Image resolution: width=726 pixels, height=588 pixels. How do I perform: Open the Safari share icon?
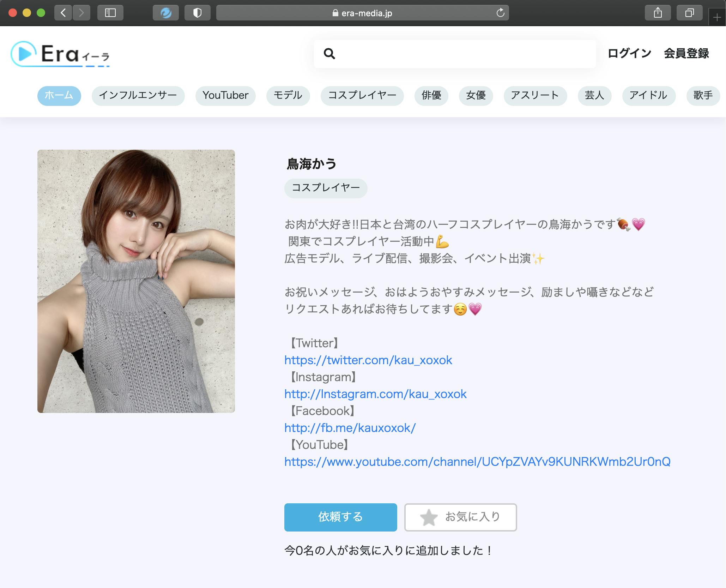click(658, 13)
